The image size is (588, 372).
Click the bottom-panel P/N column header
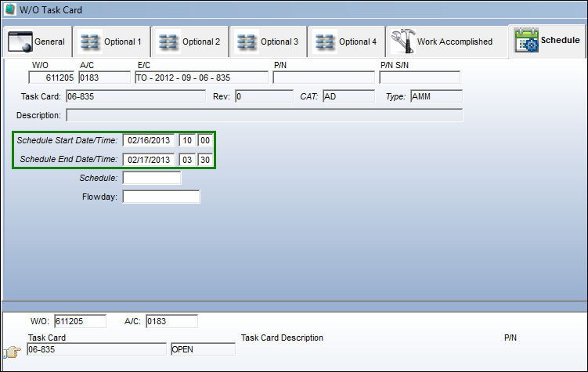[x=510, y=338]
